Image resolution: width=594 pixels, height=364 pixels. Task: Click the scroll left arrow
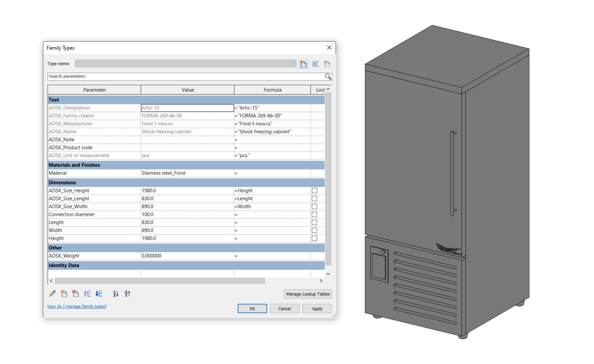[x=51, y=281]
